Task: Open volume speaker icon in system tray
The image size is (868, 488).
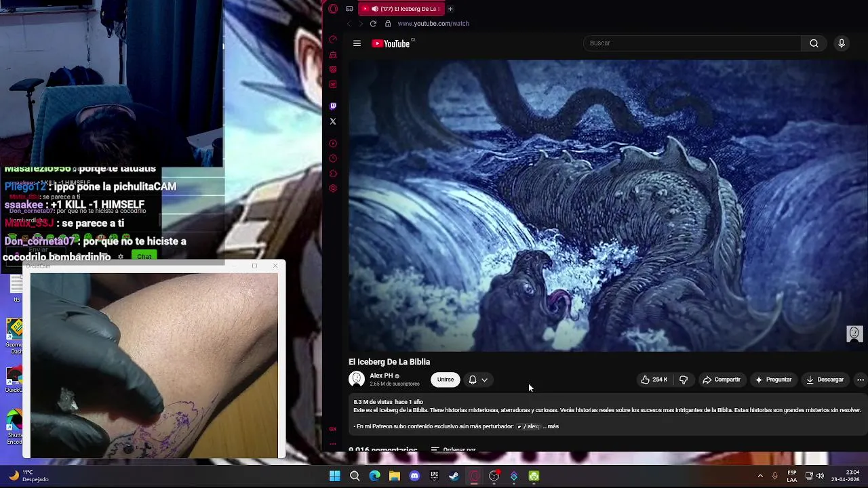Action: pos(820,476)
